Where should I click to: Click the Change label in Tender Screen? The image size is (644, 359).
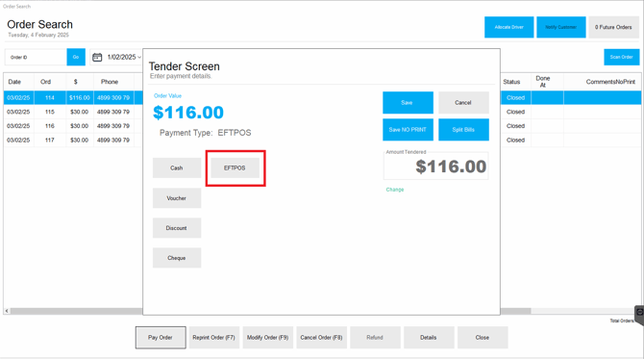pos(395,190)
